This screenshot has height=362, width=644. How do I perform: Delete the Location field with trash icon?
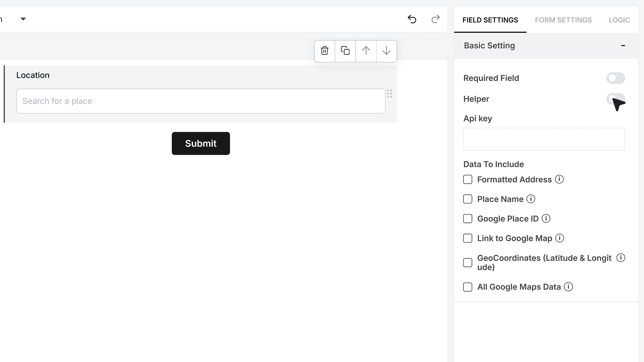coord(324,51)
